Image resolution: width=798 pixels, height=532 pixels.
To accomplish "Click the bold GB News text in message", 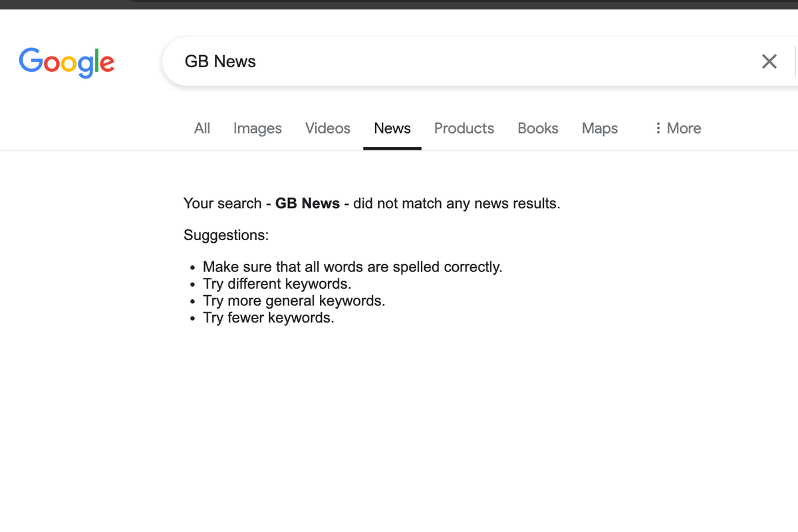I will (x=307, y=203).
